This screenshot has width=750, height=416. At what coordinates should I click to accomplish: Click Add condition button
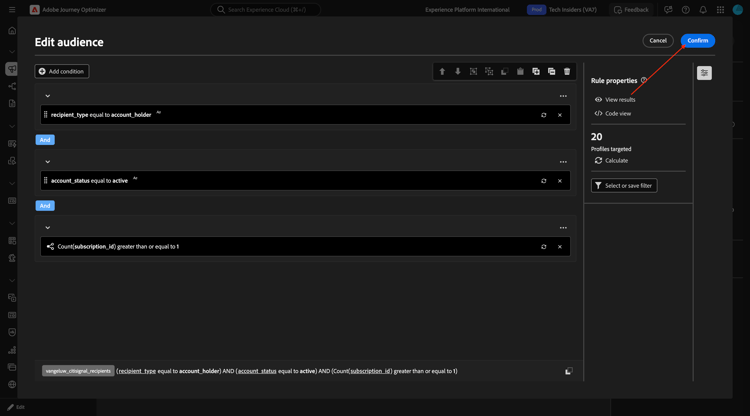pos(62,71)
